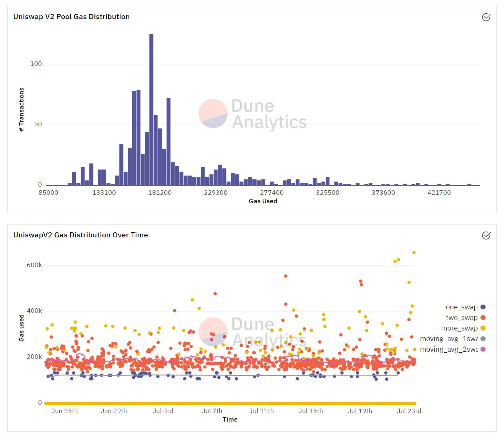The height and width of the screenshot is (440, 504).
Task: Click the Jun 25th time axis label
Action: coord(65,411)
